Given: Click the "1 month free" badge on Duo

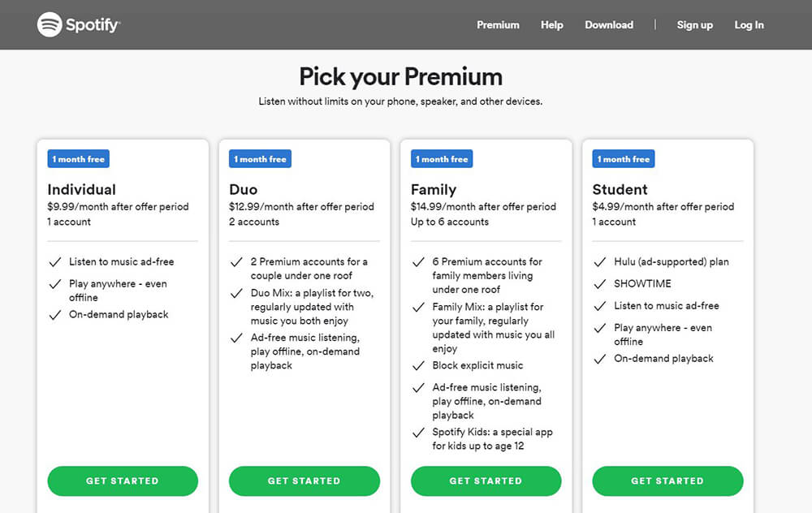Looking at the screenshot, I should [x=260, y=158].
